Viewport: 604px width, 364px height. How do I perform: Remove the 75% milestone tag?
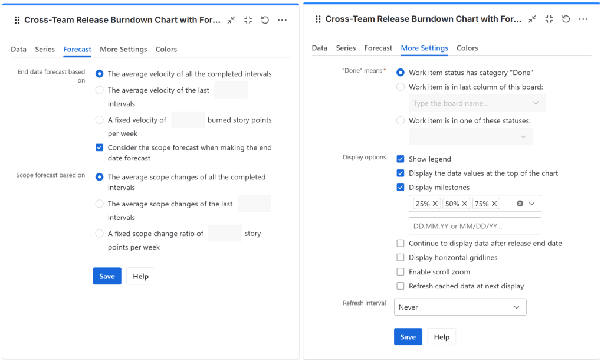[494, 204]
